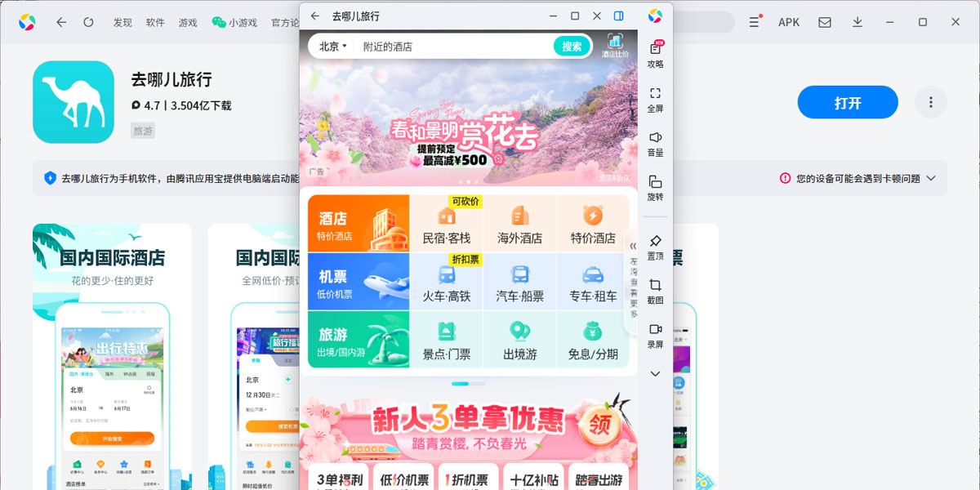The image size is (980, 490).
Task: Expand the 左滑查看更多 side handle
Action: [x=632, y=282]
